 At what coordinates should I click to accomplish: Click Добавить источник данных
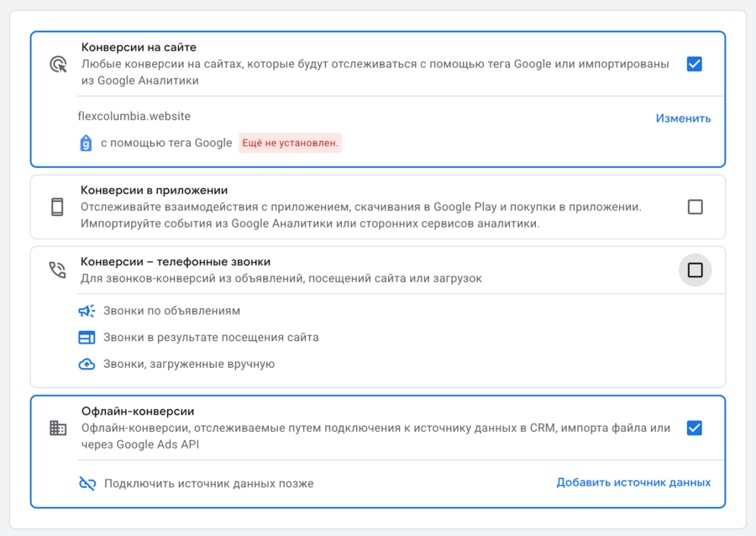633,482
